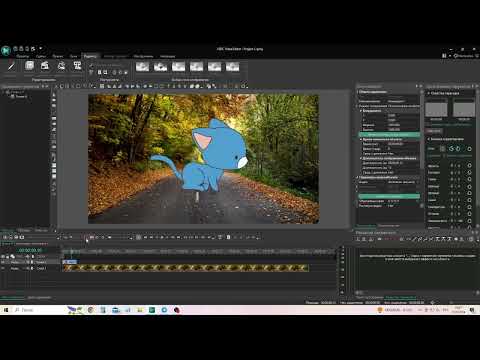This screenshot has height=360, width=480.
Task: Select the forest video clip on timeline
Action: click(186, 268)
